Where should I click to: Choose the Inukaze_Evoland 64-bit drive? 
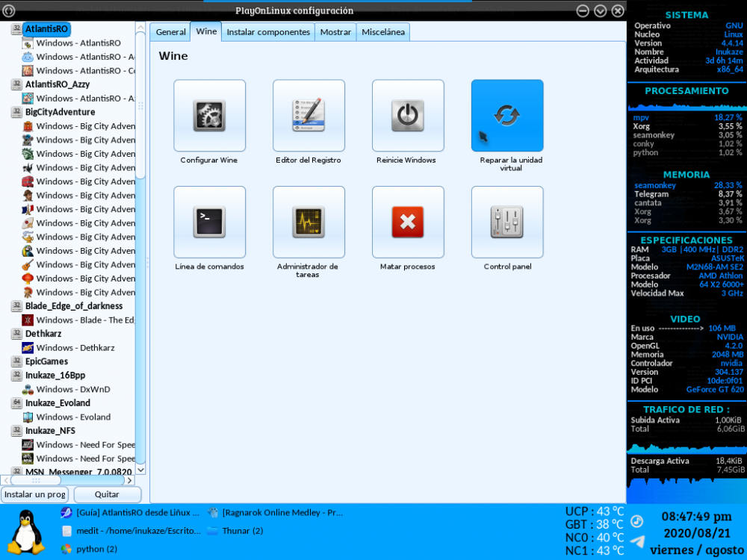tap(58, 403)
